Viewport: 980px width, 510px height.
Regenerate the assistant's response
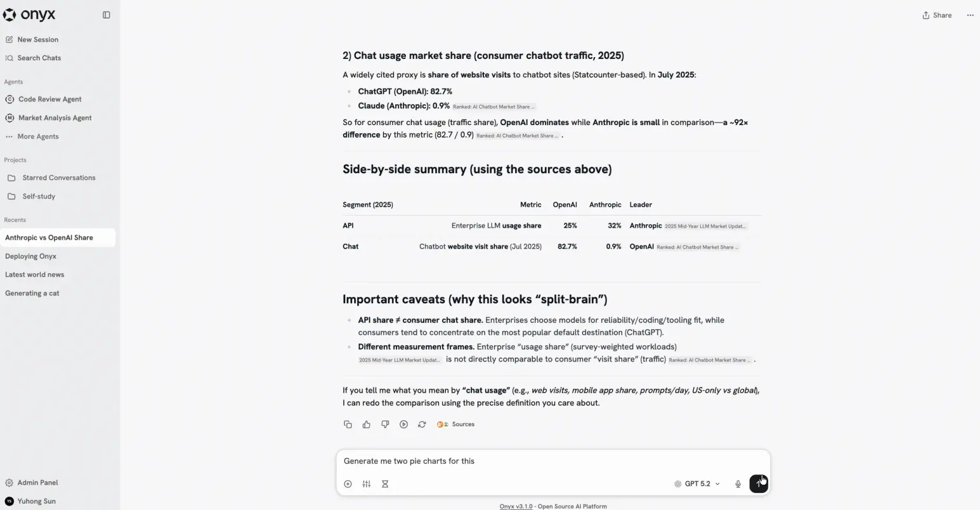(x=422, y=424)
